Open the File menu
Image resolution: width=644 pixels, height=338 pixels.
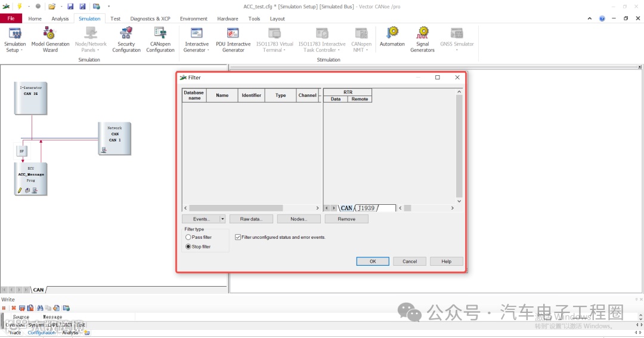pyautogui.click(x=11, y=19)
